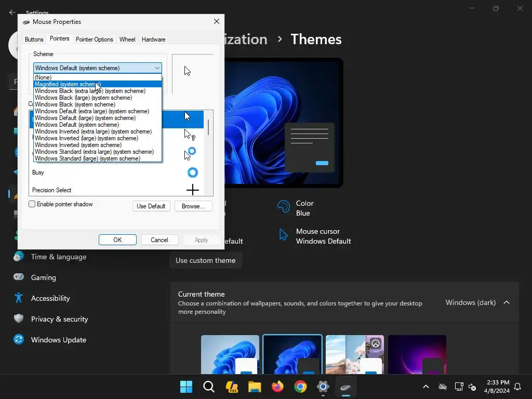The image size is (532, 399).
Task: Click OK in Mouse Properties
Action: 117,240
